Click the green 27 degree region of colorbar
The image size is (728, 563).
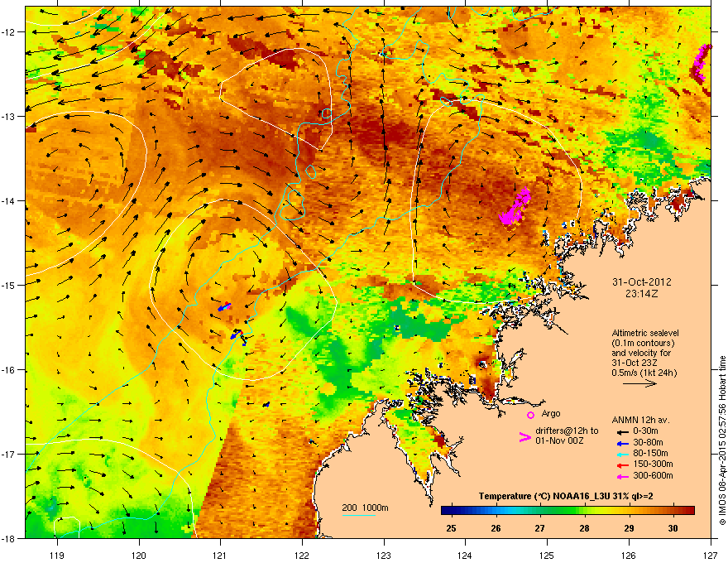[x=540, y=510]
